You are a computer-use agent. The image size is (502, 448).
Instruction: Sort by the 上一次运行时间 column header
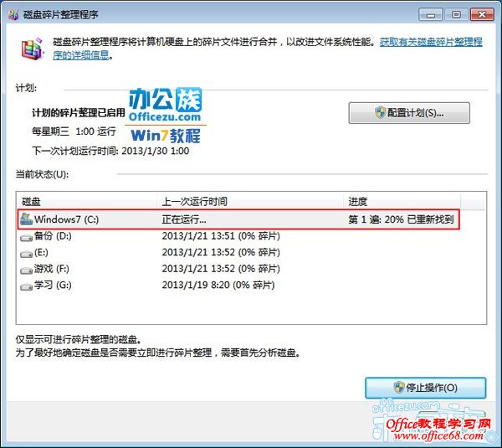pyautogui.click(x=250, y=202)
